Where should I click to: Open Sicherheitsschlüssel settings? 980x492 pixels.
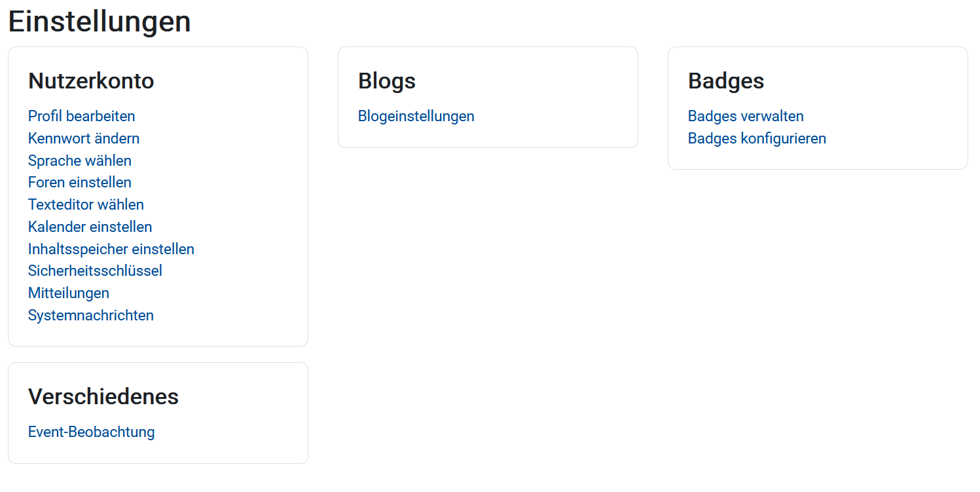pyautogui.click(x=95, y=271)
